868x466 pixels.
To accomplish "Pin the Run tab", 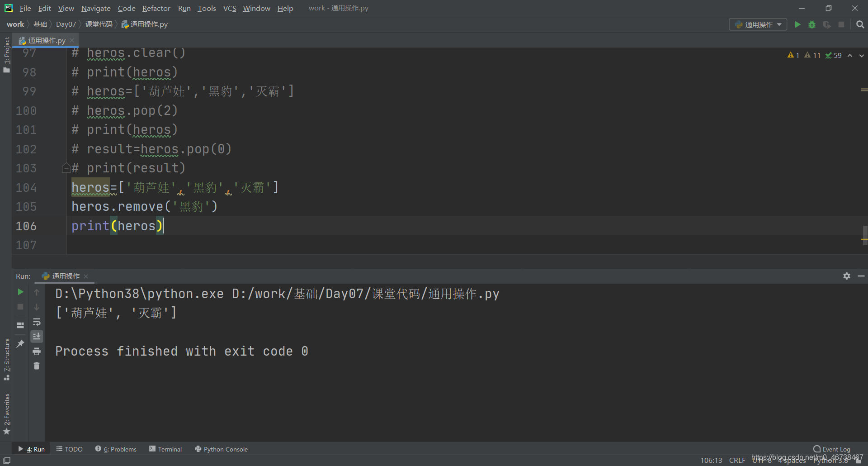I will click(x=20, y=344).
